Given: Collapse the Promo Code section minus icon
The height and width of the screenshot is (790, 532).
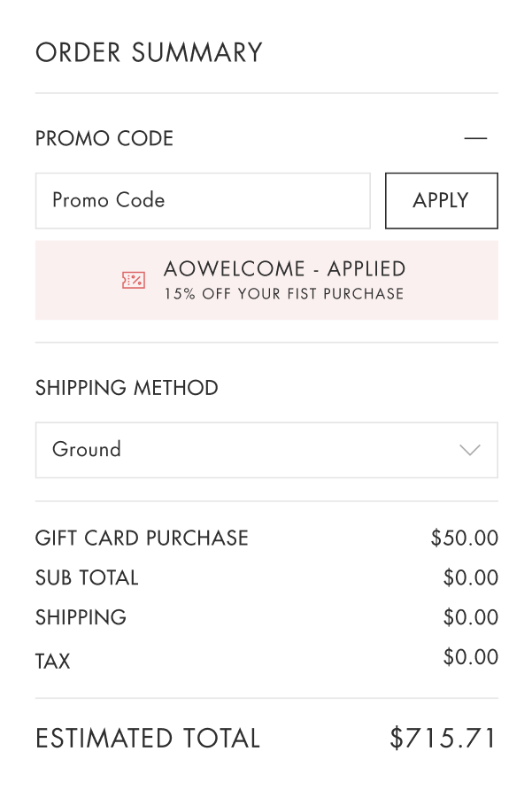Looking at the screenshot, I should tap(475, 138).
